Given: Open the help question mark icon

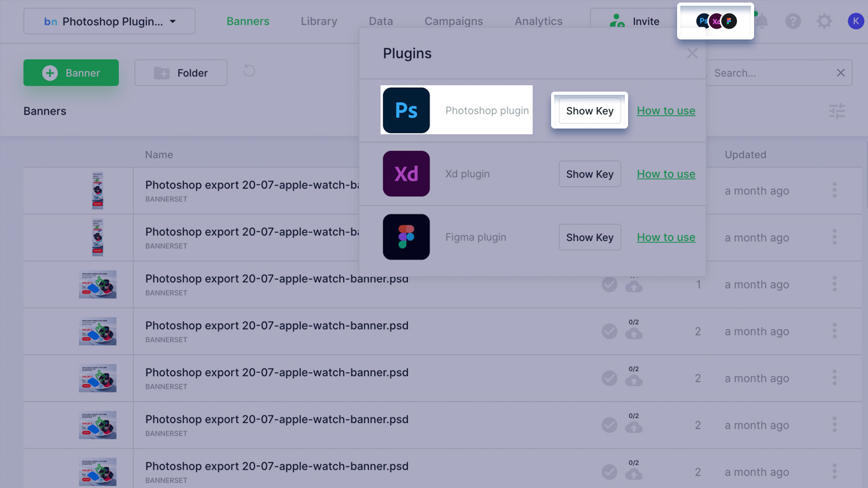Looking at the screenshot, I should 793,21.
